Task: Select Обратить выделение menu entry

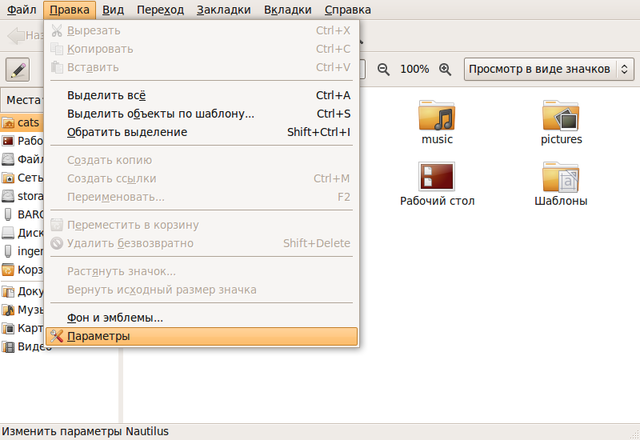Action: click(x=127, y=132)
